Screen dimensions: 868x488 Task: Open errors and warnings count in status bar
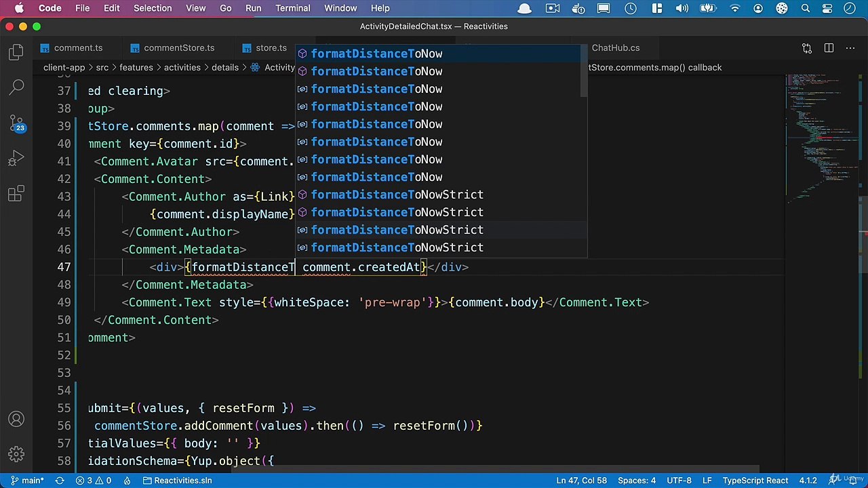[x=94, y=481]
